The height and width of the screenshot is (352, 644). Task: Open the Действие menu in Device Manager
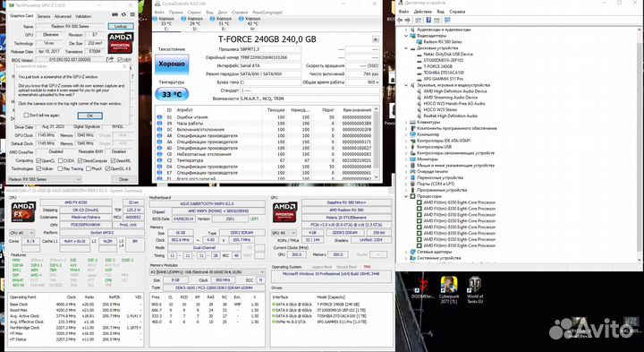[x=422, y=12]
